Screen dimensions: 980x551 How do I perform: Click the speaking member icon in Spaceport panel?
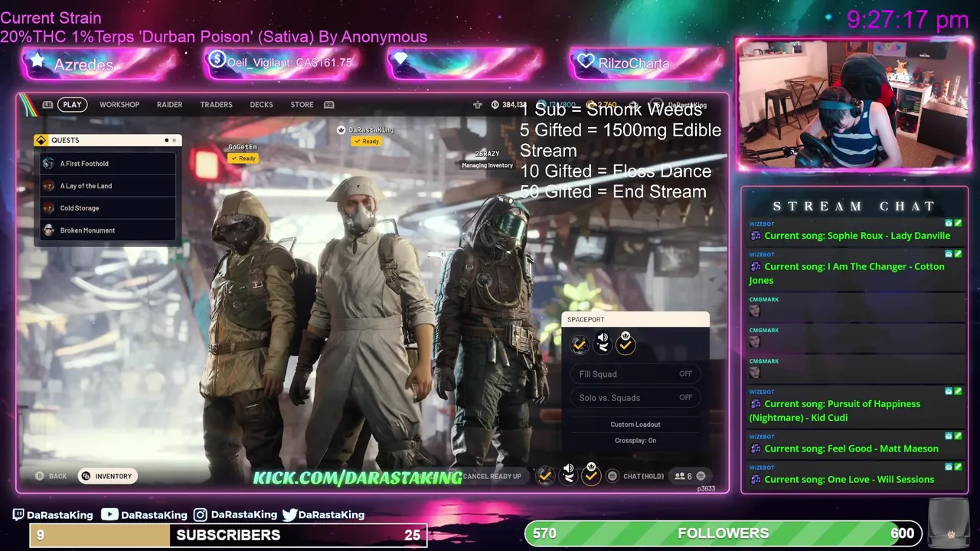click(603, 343)
